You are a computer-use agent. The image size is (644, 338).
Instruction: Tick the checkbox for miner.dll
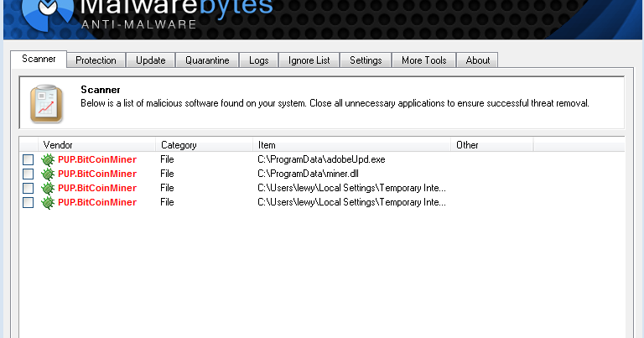pos(28,174)
